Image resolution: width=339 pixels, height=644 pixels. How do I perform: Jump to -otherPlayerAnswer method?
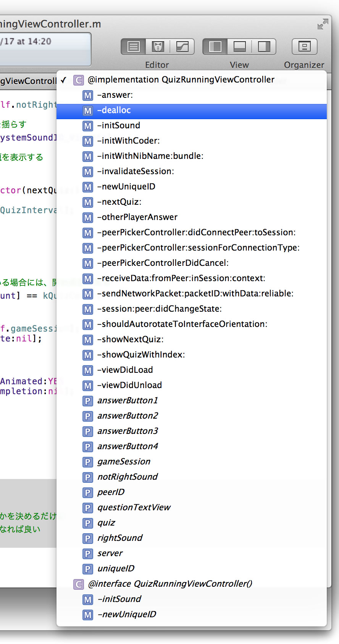click(192, 217)
